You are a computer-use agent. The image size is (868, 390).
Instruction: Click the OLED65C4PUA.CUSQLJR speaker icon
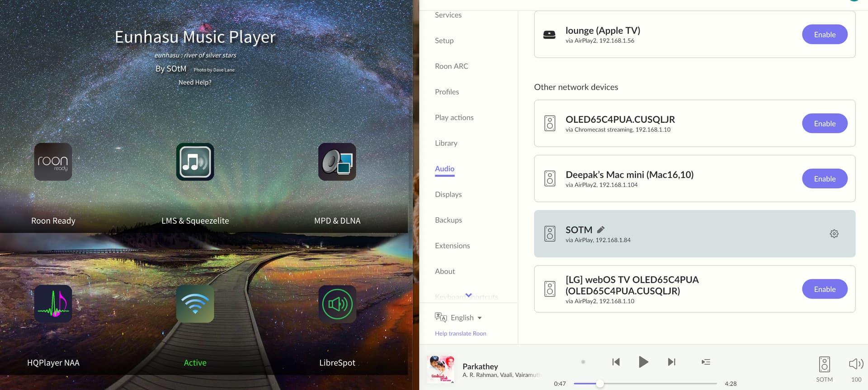550,123
